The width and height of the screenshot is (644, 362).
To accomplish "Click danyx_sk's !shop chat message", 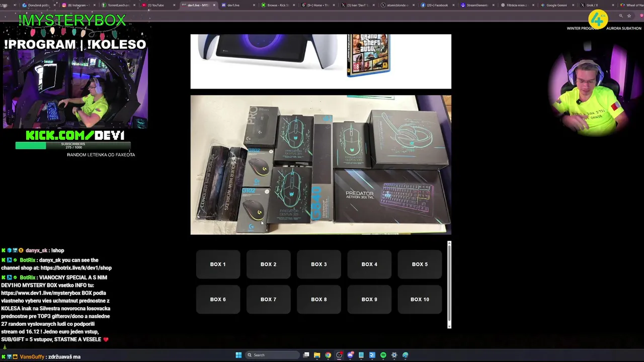I will [33, 250].
